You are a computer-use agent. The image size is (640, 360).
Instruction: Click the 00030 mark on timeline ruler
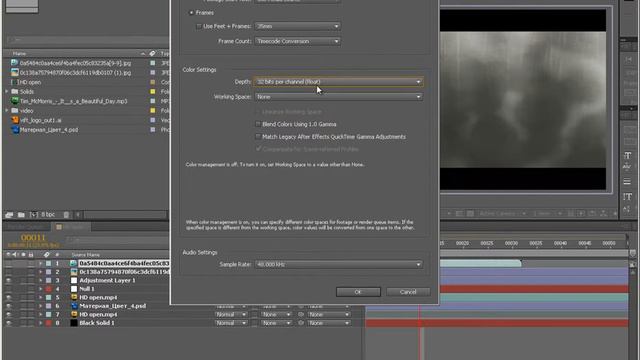click(x=511, y=243)
